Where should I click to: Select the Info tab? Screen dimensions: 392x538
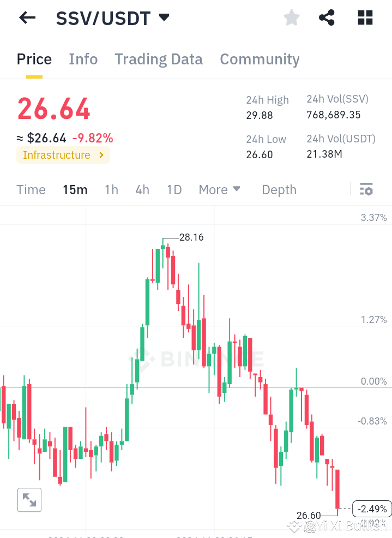[83, 59]
